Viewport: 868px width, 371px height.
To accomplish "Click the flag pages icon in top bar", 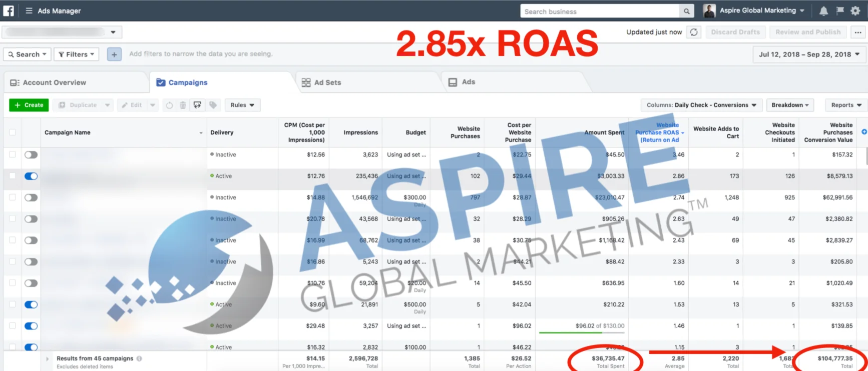I will coord(840,10).
